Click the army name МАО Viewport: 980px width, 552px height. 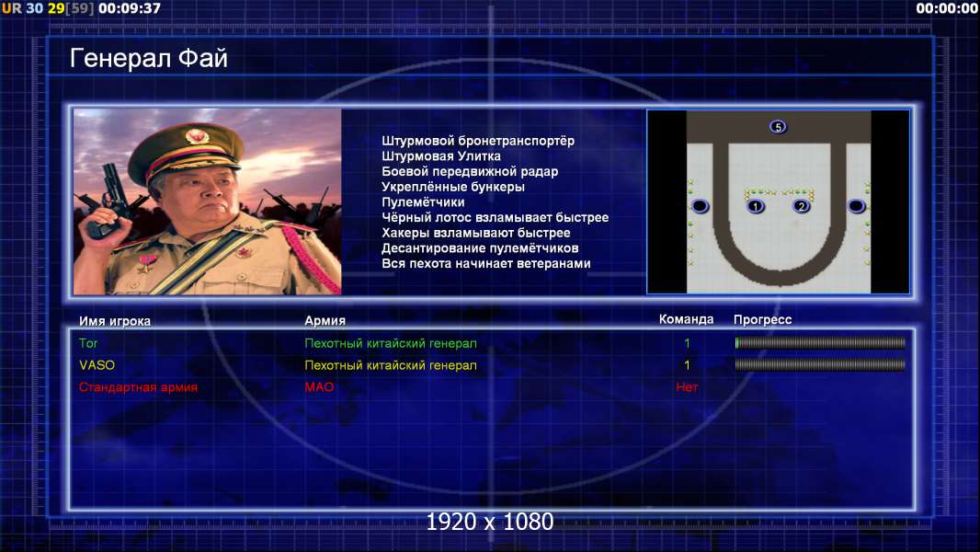pyautogui.click(x=319, y=387)
